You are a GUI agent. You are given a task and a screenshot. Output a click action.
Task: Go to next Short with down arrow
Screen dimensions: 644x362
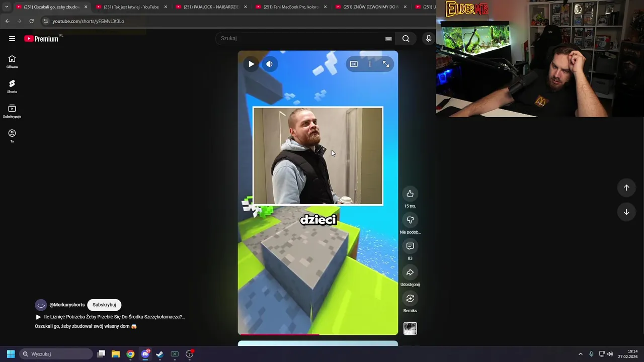(x=626, y=212)
